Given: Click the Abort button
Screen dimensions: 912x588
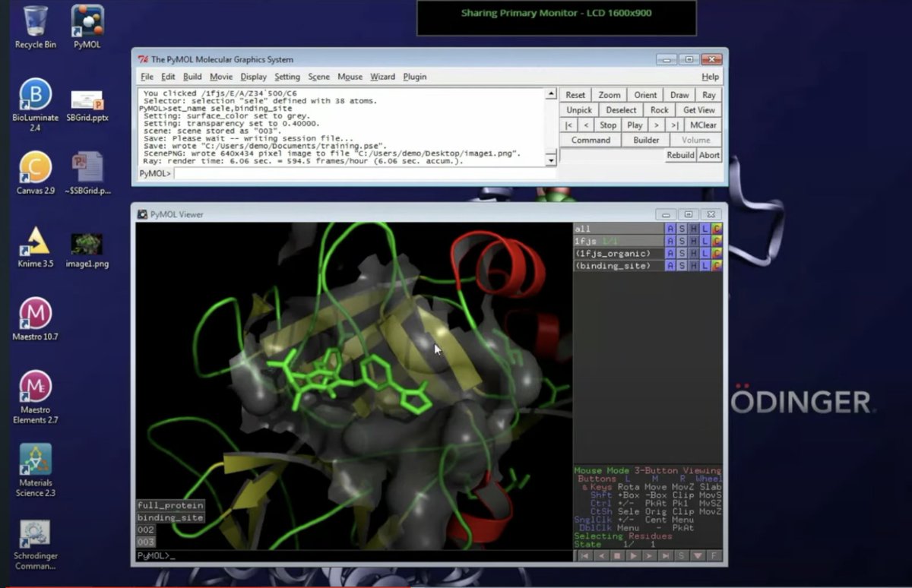Looking at the screenshot, I should pyautogui.click(x=709, y=155).
